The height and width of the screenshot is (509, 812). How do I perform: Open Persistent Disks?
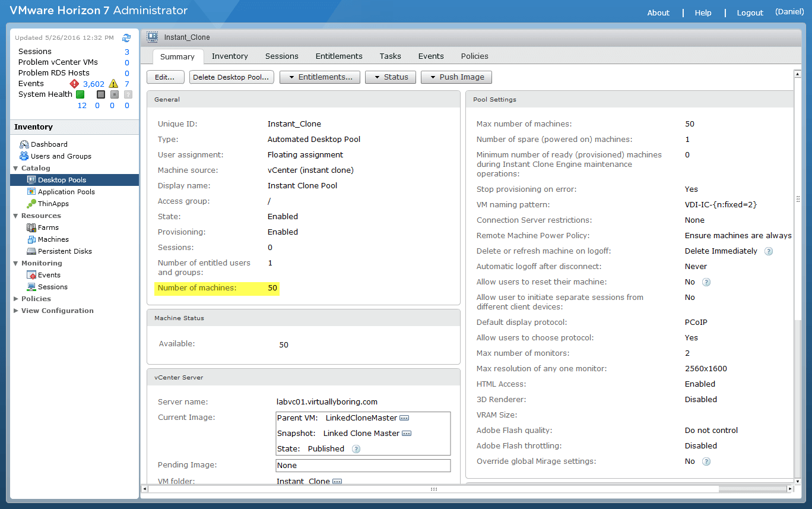59,251
